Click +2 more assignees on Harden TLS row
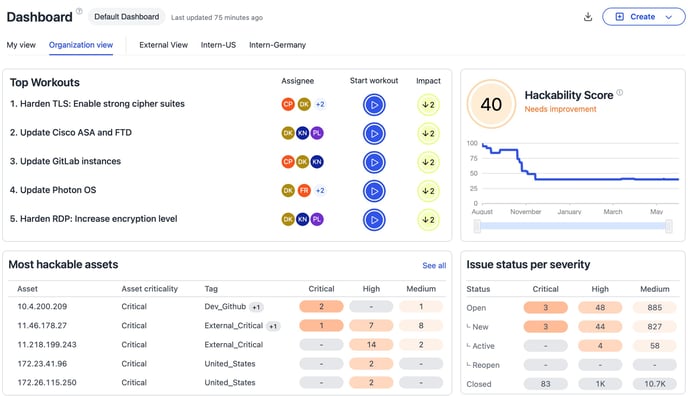688x396 pixels. tap(320, 104)
